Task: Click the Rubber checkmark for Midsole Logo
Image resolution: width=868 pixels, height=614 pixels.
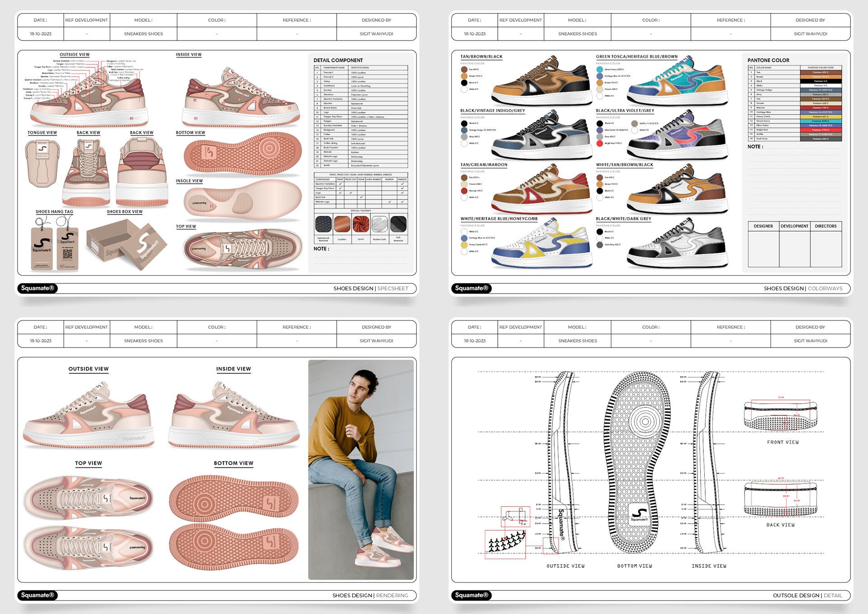Action: 390,202
